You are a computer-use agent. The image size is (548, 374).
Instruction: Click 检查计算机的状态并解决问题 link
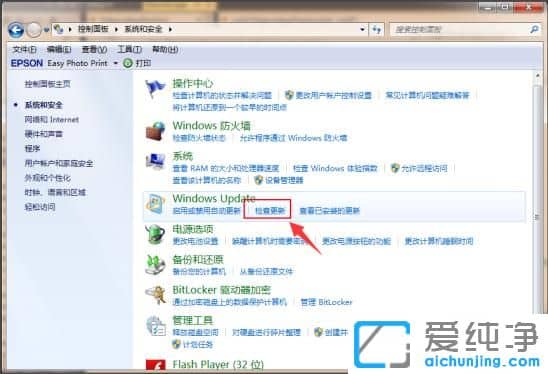click(222, 95)
